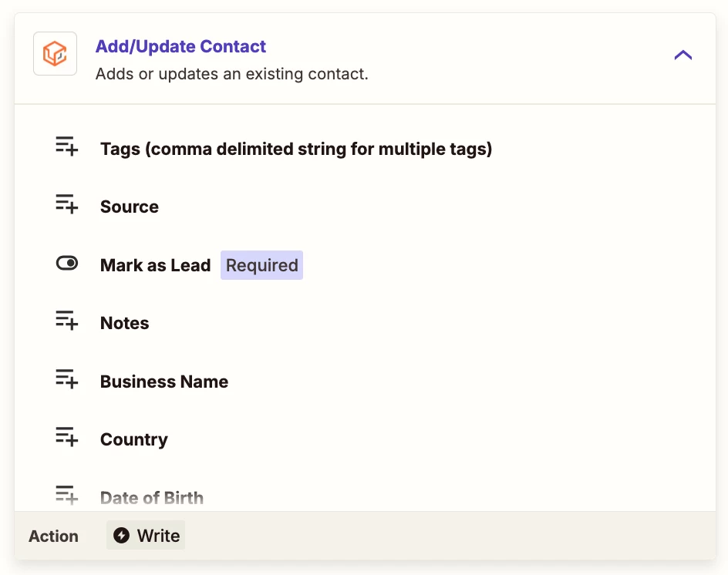Select the Date of Birth field label
This screenshot has width=728, height=575.
click(x=152, y=497)
